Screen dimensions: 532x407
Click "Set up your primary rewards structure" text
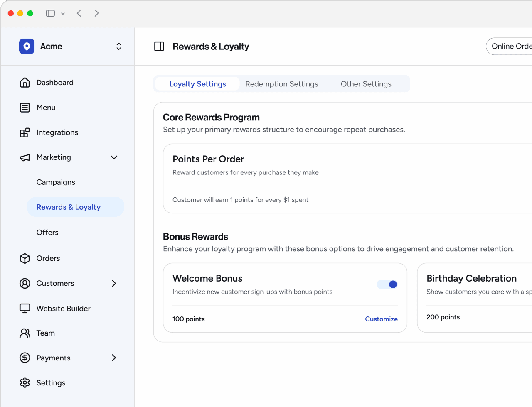tap(284, 130)
